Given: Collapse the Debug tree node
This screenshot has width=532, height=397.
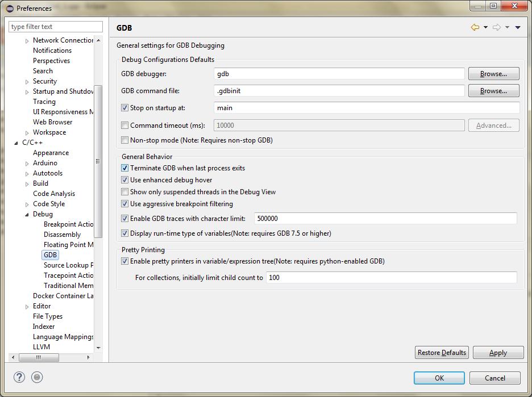Looking at the screenshot, I should pyautogui.click(x=27, y=215).
